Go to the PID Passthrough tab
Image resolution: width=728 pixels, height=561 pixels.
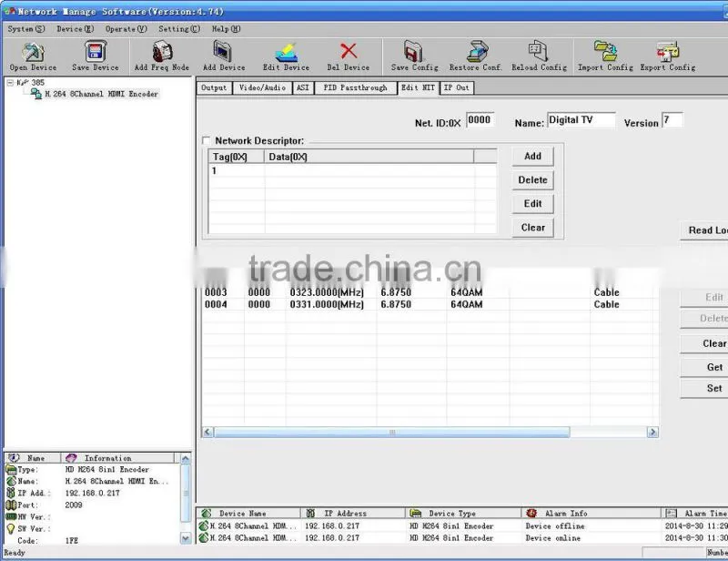[x=355, y=87]
